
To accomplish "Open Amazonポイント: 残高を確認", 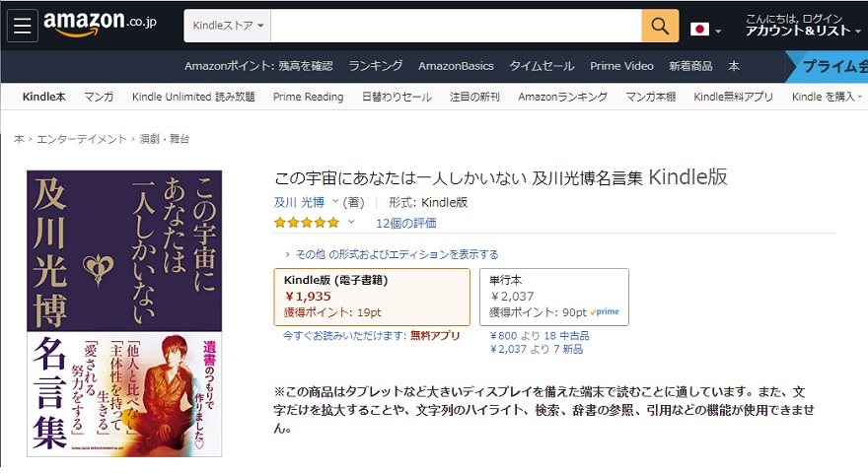I will pos(258,66).
